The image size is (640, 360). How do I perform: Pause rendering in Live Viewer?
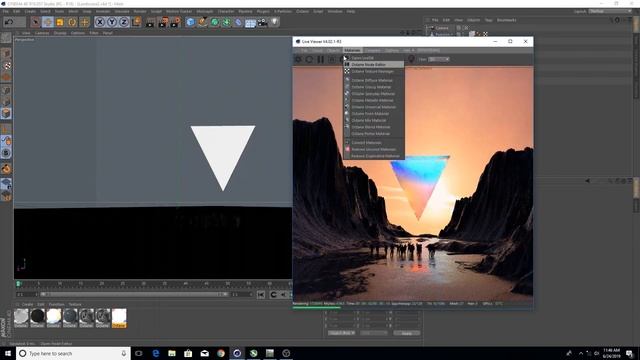pos(321,60)
